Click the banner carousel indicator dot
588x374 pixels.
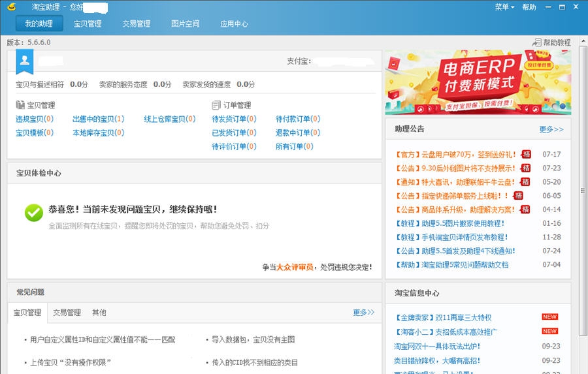pos(563,106)
